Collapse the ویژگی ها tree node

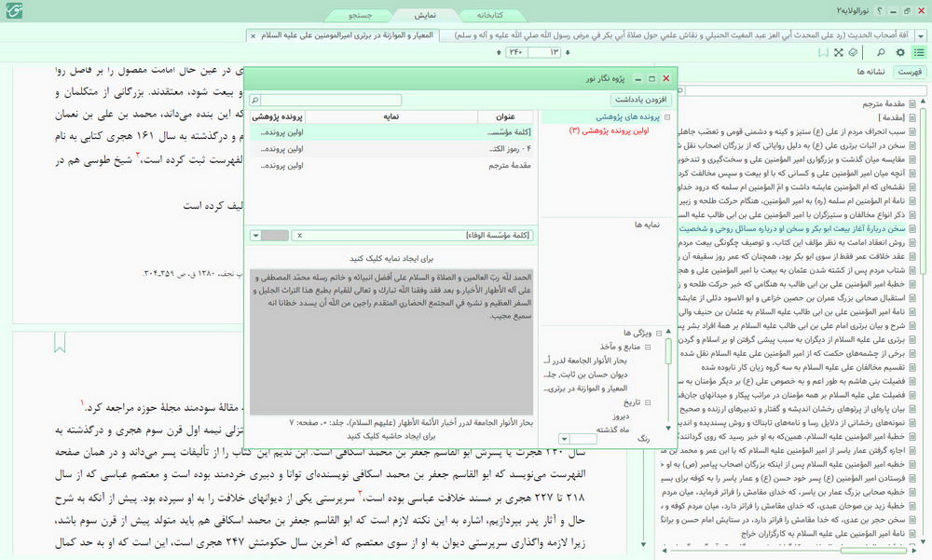point(659,333)
